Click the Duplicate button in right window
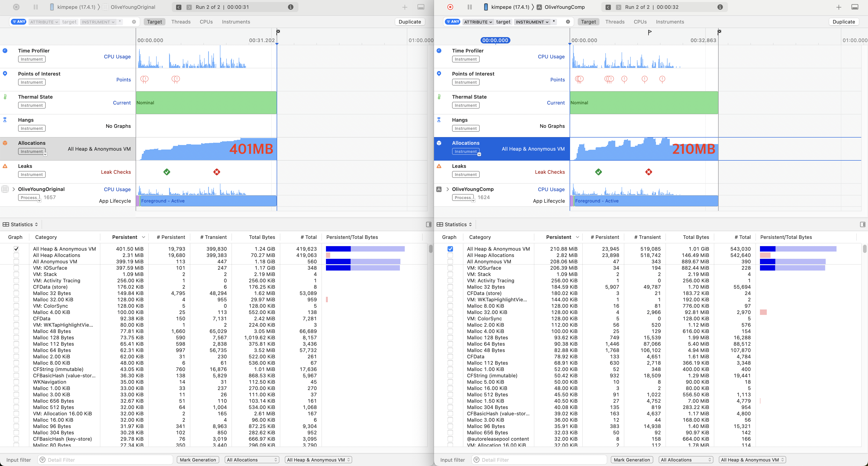The width and height of the screenshot is (868, 466). (x=843, y=22)
